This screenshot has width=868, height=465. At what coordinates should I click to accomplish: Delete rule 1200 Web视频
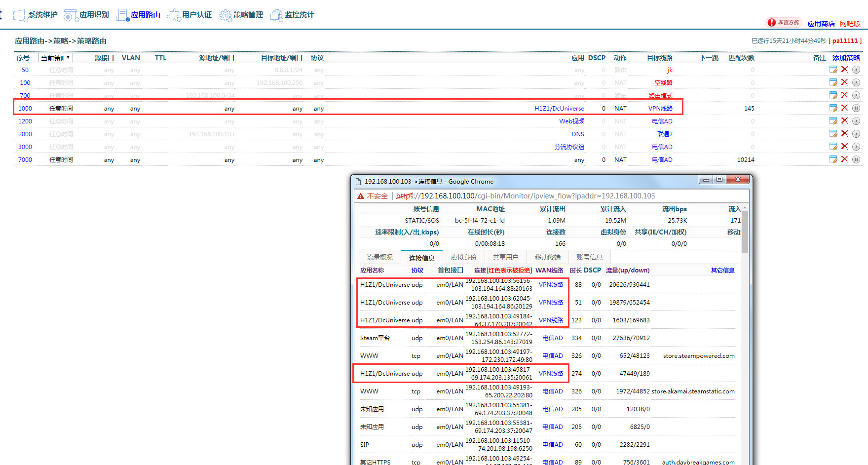[844, 121]
